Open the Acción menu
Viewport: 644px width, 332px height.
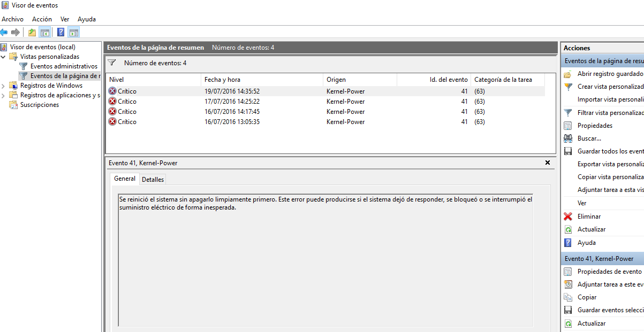(42, 19)
